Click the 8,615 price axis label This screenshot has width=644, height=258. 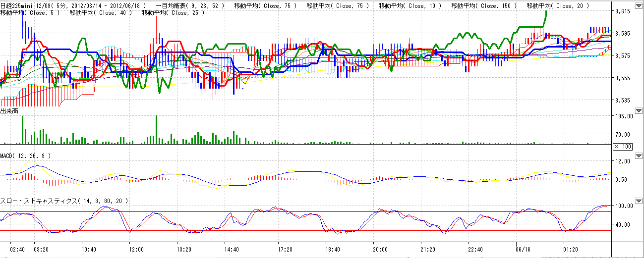pos(622,11)
